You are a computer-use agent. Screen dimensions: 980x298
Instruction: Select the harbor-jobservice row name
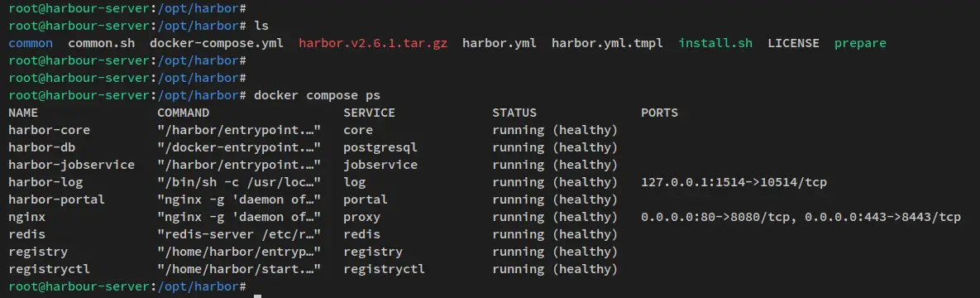(71, 165)
